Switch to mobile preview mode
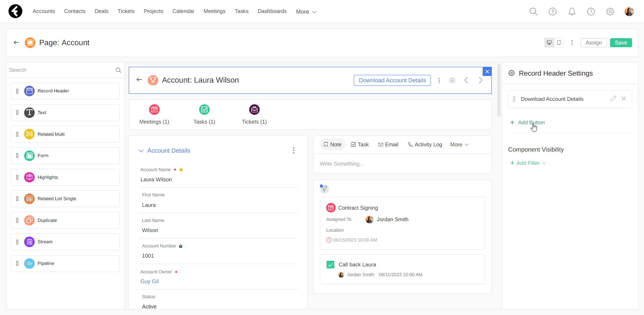Screen dimensions: 644x315 coord(559,43)
